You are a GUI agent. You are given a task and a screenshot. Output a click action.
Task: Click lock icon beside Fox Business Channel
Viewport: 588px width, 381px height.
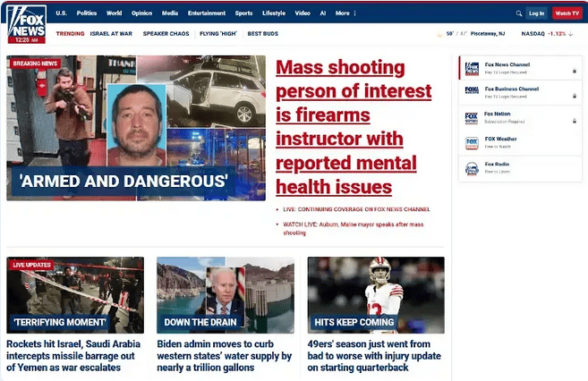574,96
